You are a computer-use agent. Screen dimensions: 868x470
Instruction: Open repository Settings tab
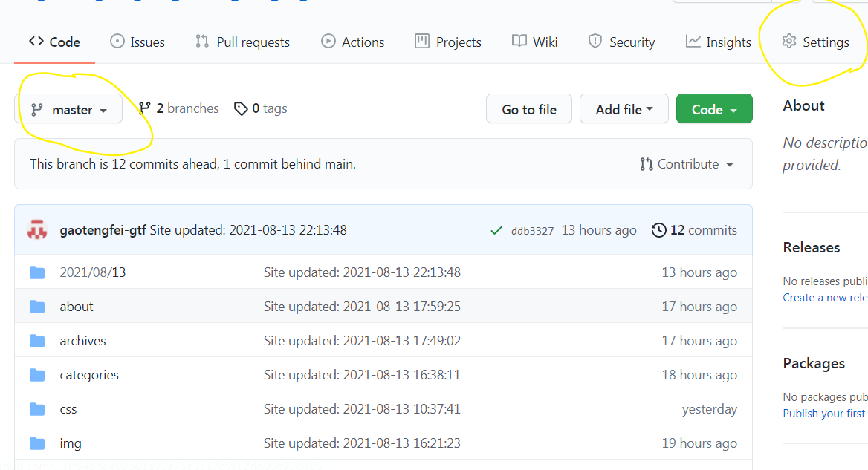pyautogui.click(x=815, y=42)
